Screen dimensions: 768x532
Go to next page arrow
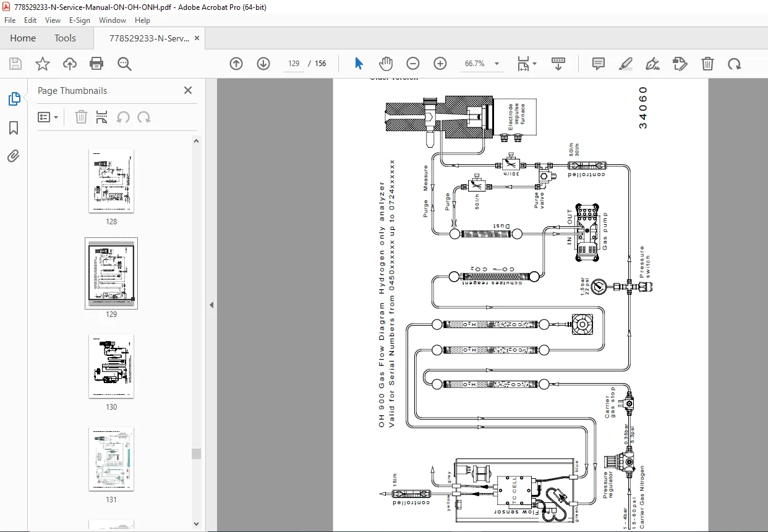tap(263, 64)
